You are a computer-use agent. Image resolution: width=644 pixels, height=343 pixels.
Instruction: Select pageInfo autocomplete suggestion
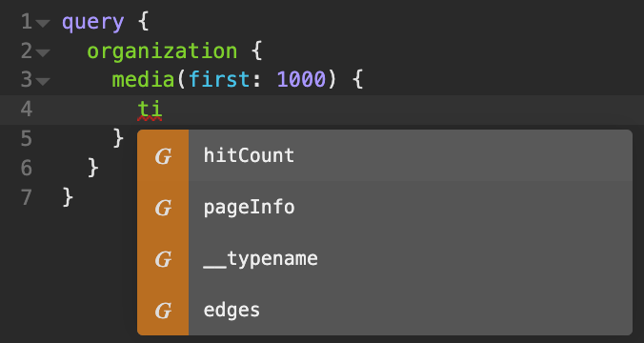tap(385, 207)
